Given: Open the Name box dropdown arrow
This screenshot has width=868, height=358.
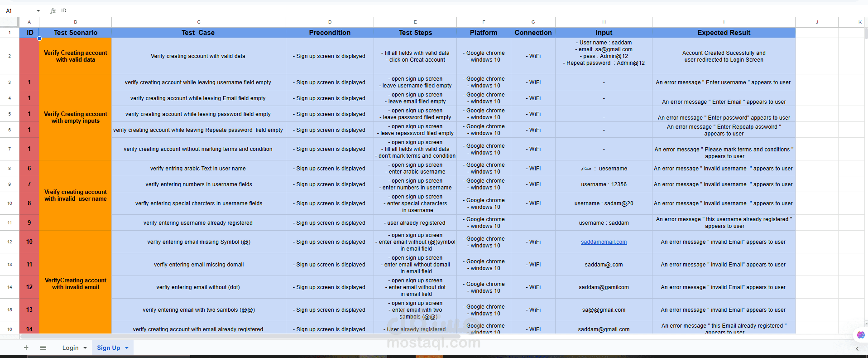Looking at the screenshot, I should [38, 10].
